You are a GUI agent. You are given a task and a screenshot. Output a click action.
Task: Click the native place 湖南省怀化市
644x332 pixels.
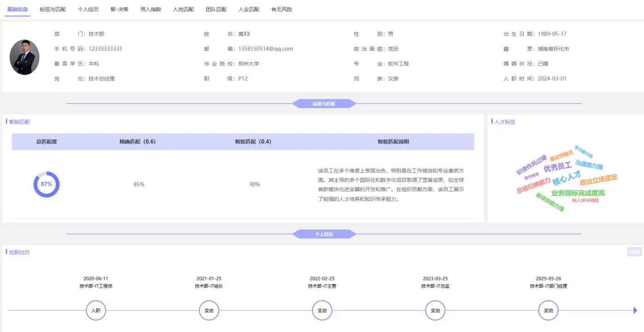pyautogui.click(x=553, y=49)
